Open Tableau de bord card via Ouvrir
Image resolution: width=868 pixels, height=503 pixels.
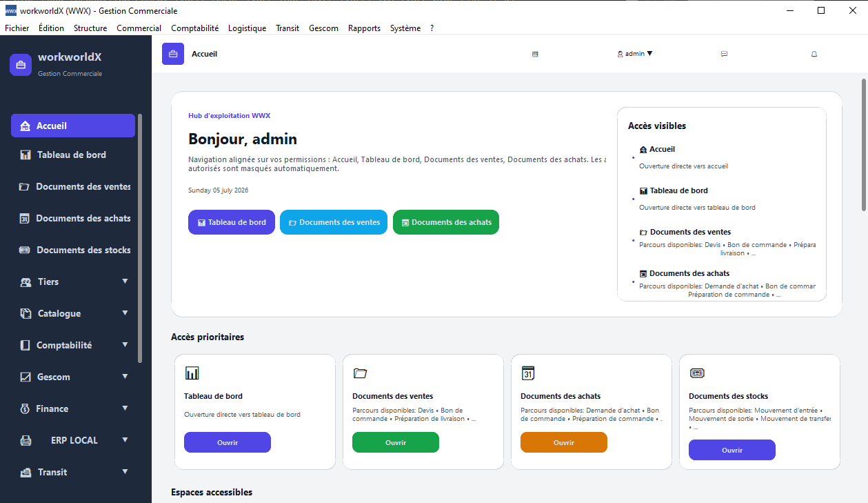(x=228, y=442)
